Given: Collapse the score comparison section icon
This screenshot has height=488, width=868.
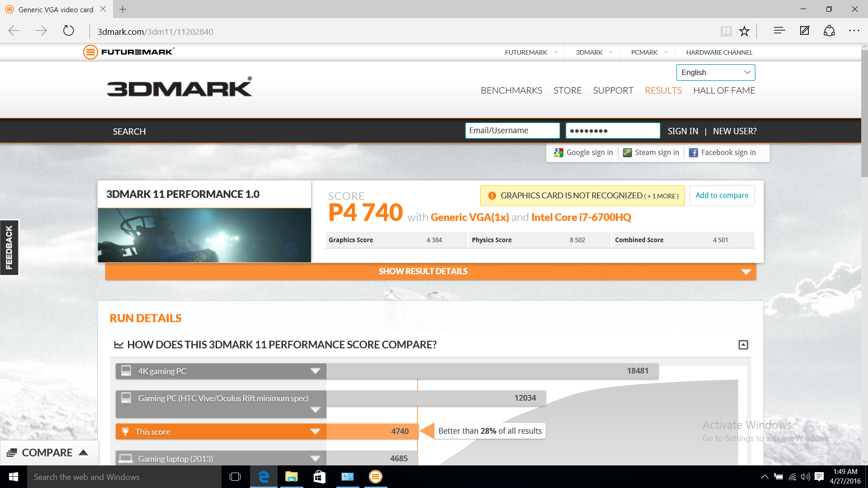Looking at the screenshot, I should 743,345.
